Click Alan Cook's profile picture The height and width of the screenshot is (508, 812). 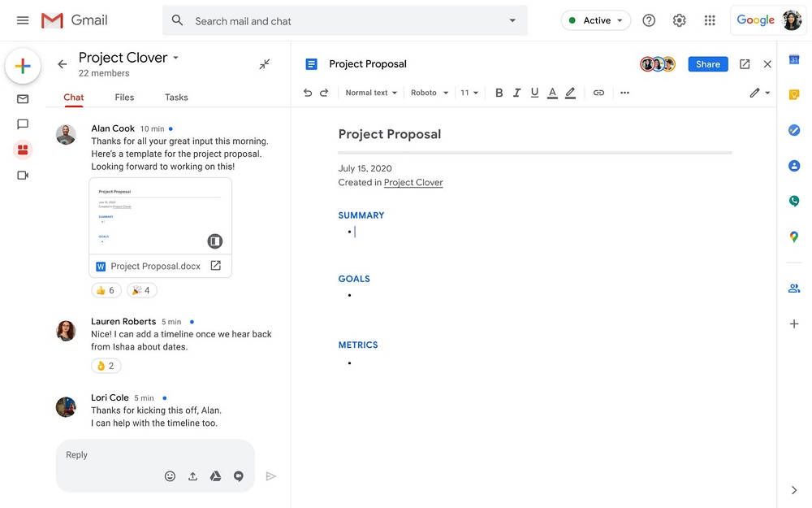66,135
